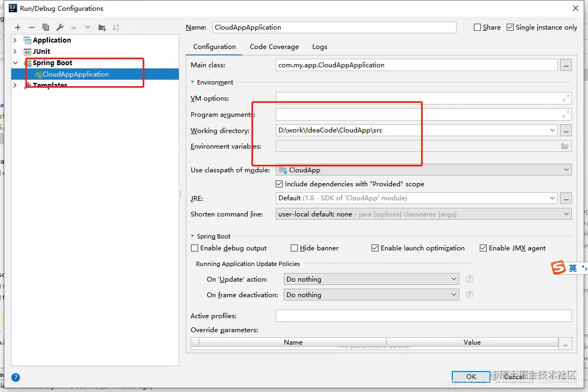Expand the JUnit tree node

15,51
